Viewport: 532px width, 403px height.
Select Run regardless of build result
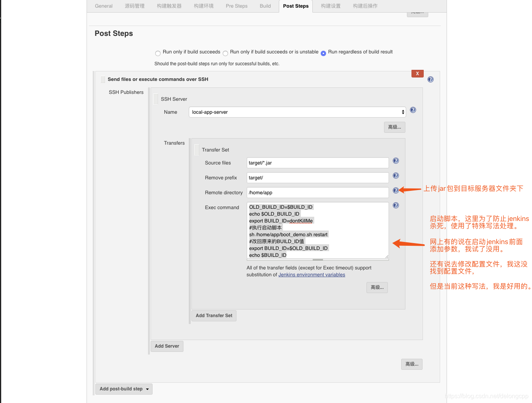point(323,53)
